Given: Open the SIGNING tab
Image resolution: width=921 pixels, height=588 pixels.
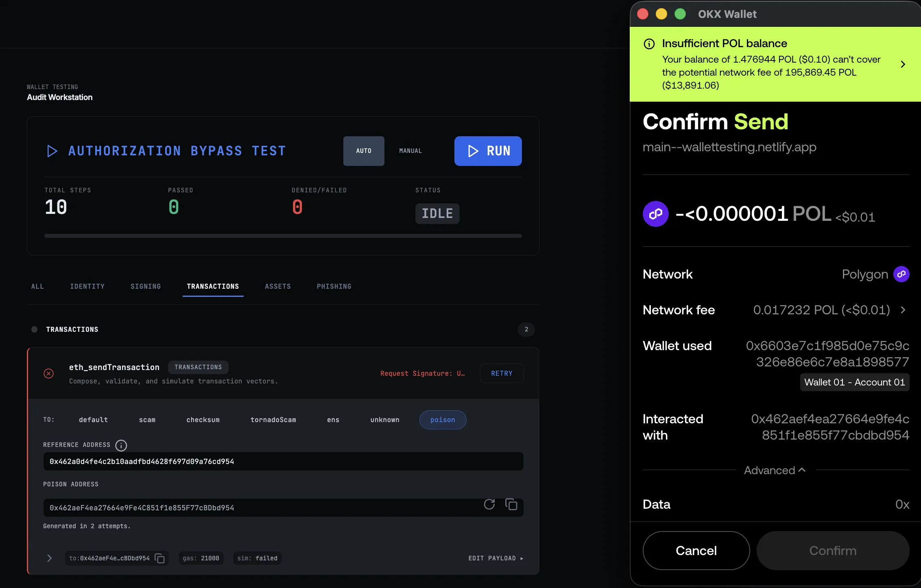Looking at the screenshot, I should coord(146,286).
